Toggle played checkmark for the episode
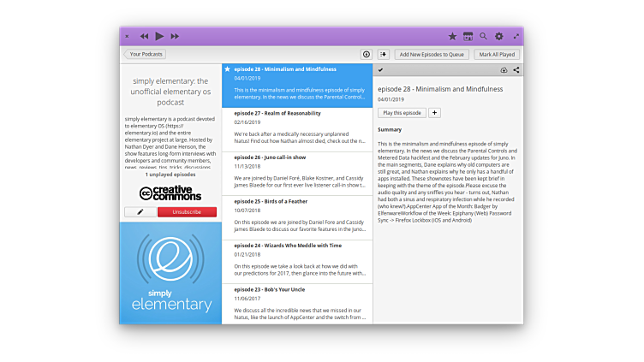The image size is (644, 362). (380, 70)
